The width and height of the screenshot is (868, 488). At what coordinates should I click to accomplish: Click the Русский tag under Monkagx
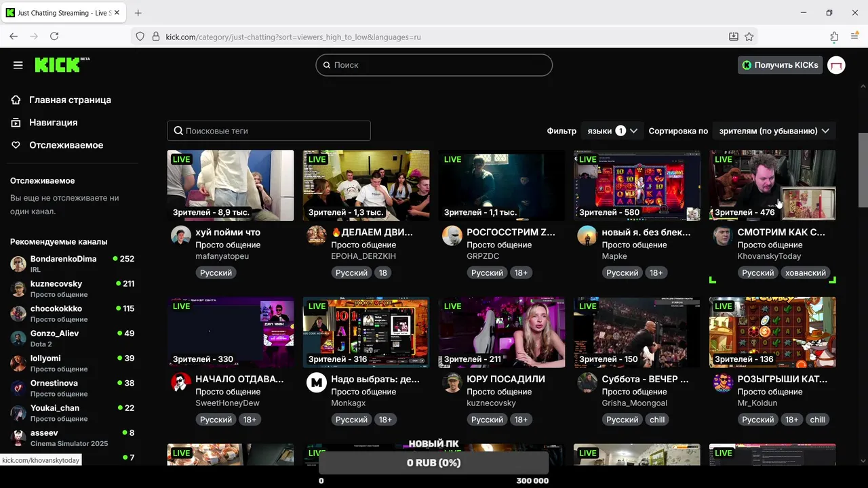pos(351,420)
